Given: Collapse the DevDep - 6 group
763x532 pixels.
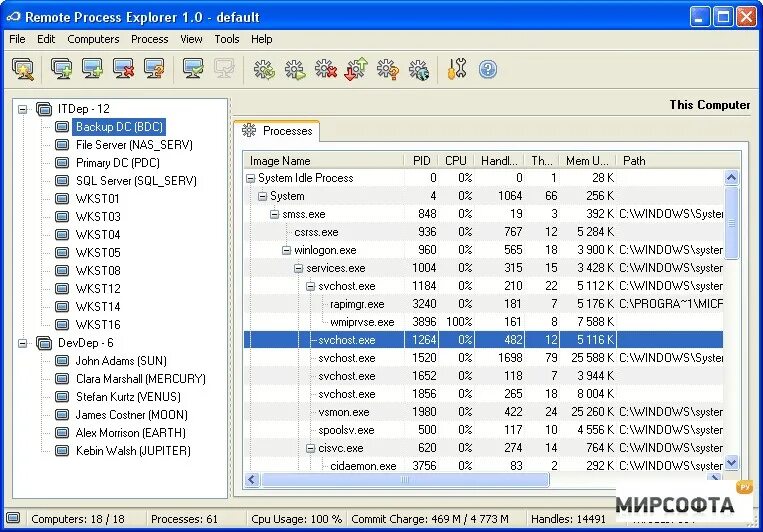Looking at the screenshot, I should coord(22,343).
